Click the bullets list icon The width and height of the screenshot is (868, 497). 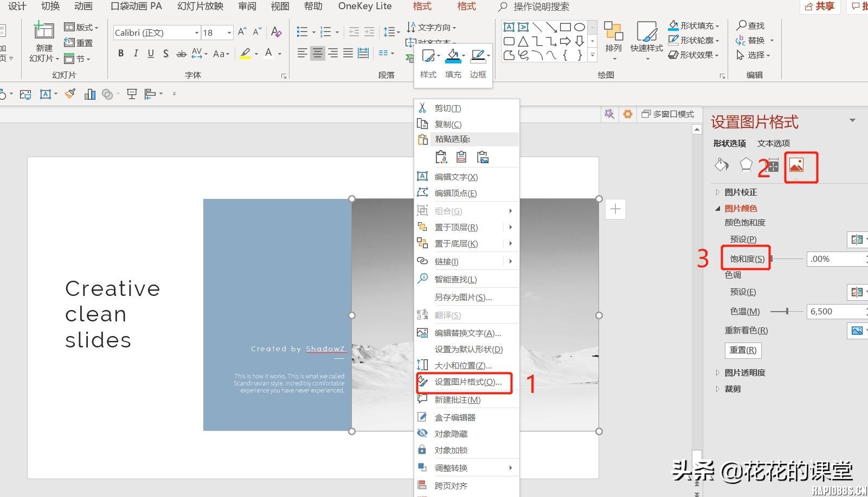(302, 32)
